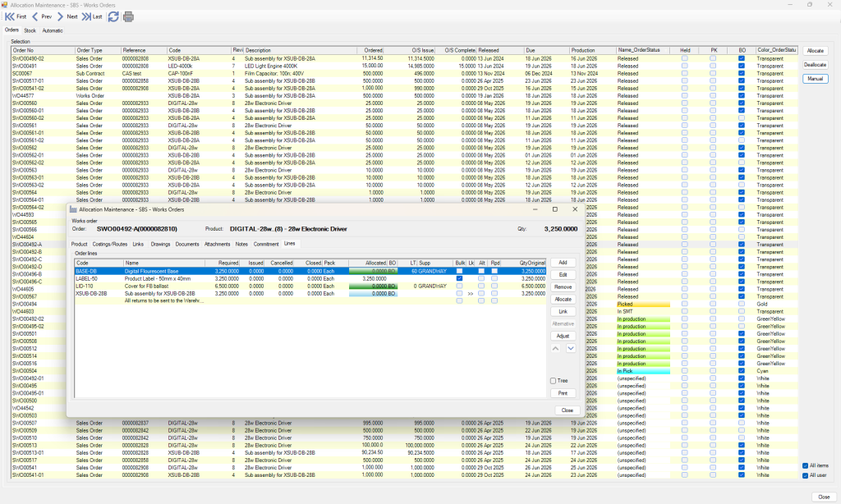Viewport: 841px width, 504px height.
Task: Select row SWO00504 in main list
Action: coord(39,371)
